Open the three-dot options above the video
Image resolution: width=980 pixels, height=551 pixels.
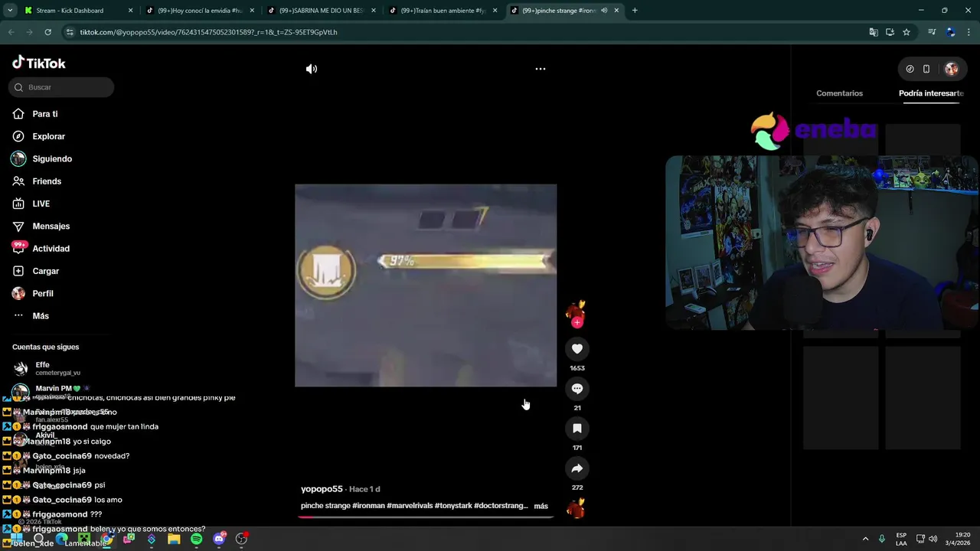pos(541,69)
